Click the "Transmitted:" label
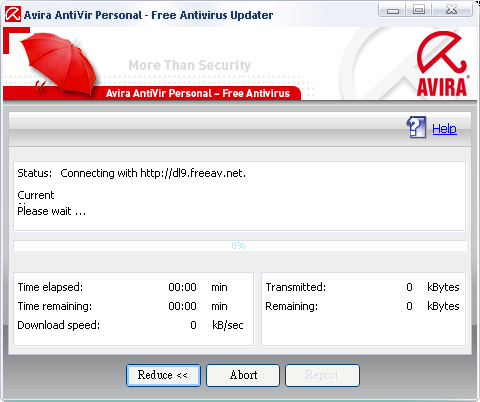The width and height of the screenshot is (480, 402). pyautogui.click(x=296, y=287)
